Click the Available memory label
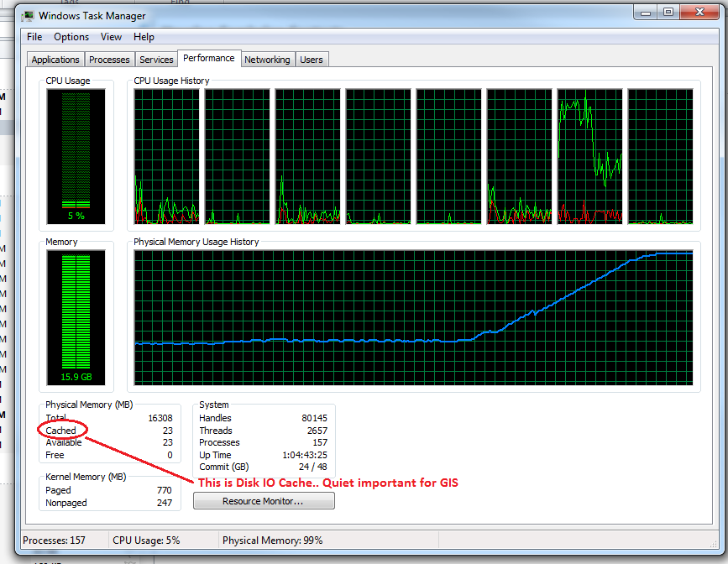728x564 pixels. [x=64, y=442]
